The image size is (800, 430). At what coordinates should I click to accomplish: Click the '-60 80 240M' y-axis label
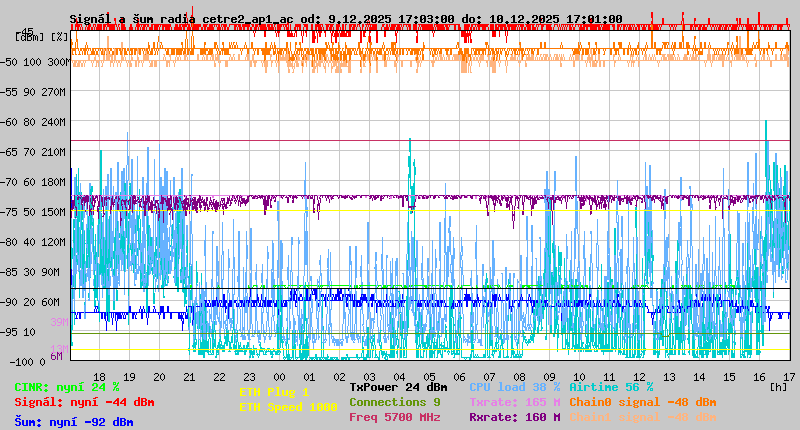[33, 122]
